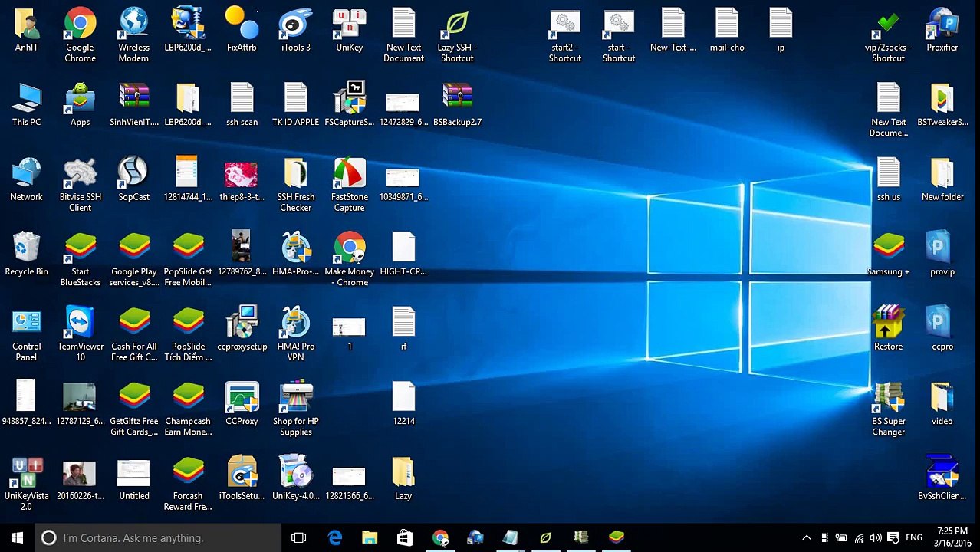Image resolution: width=980 pixels, height=552 pixels.
Task: Show hidden system tray icons
Action: click(806, 537)
